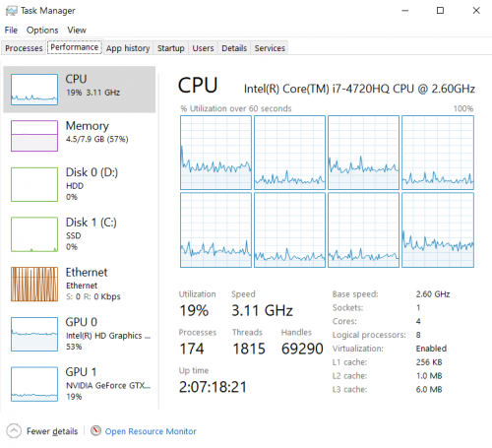Select the Memory mini graph thumbnail
This screenshot has width=492, height=448.
click(x=34, y=136)
